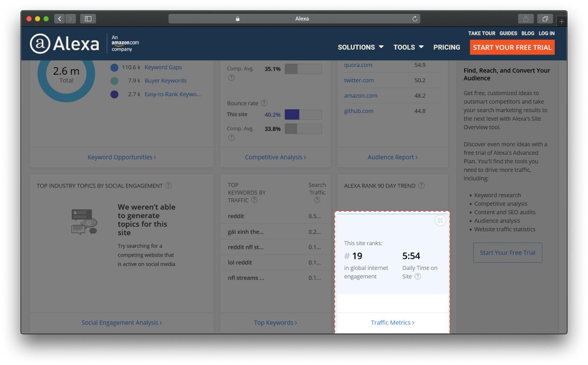Click the no-topics illustration thumbnail
Image resolution: width=588 pixels, height=365 pixels.
84,221
